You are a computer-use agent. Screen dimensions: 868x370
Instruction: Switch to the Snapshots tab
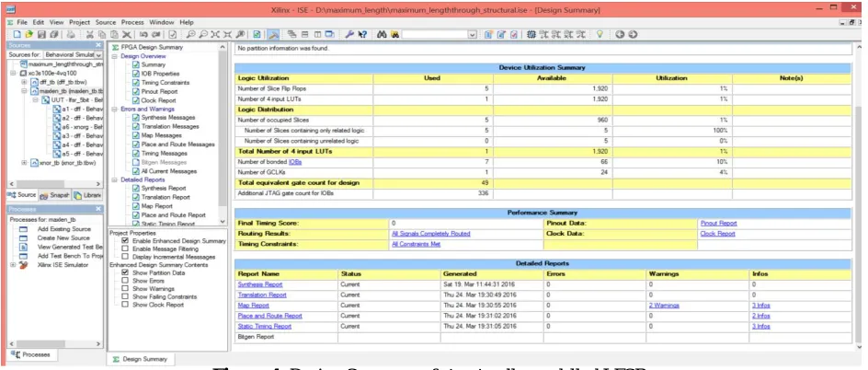click(54, 195)
